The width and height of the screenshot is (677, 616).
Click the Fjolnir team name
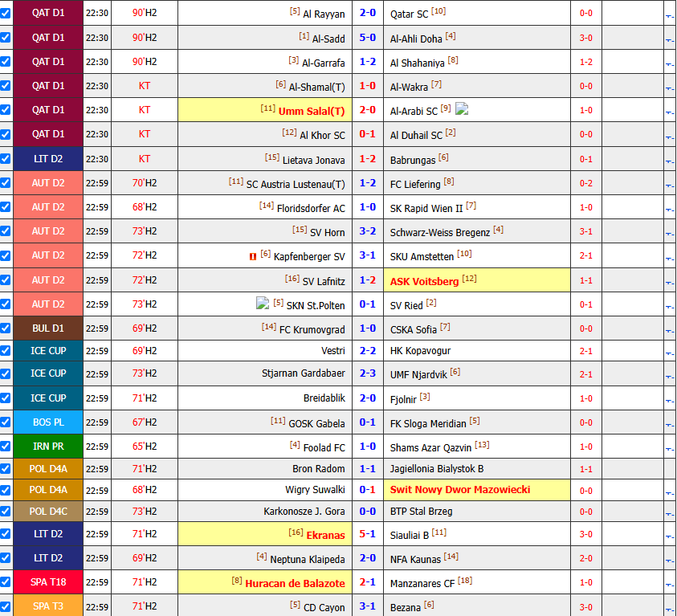click(403, 400)
